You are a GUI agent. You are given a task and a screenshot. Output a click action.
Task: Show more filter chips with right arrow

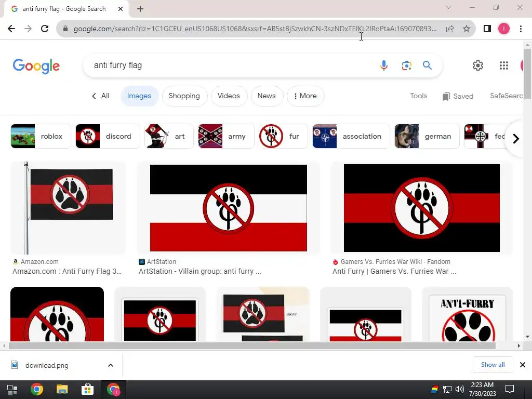coord(516,138)
